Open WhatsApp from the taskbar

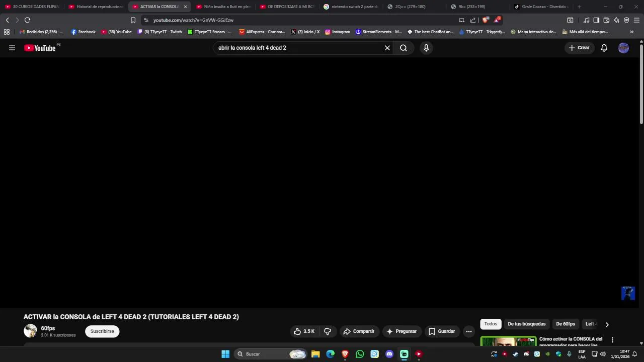point(360,354)
